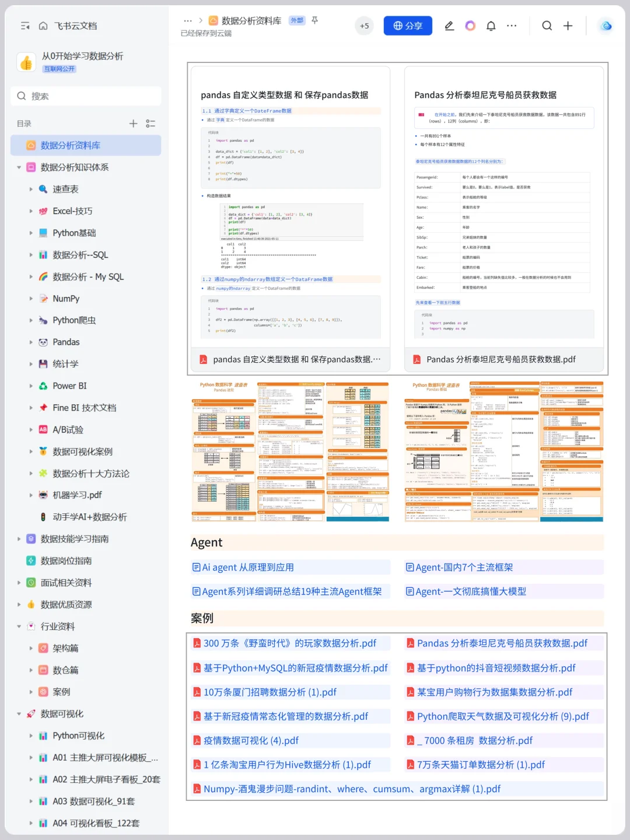Screen dimensions: 630x840
Task: Open the blue avatar profile icon
Action: tap(606, 26)
